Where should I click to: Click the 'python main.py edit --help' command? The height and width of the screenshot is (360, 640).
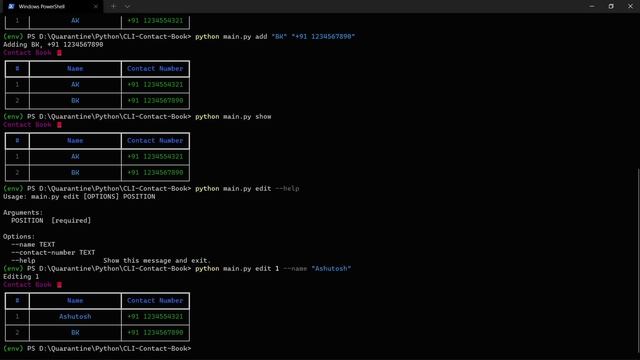(x=247, y=189)
